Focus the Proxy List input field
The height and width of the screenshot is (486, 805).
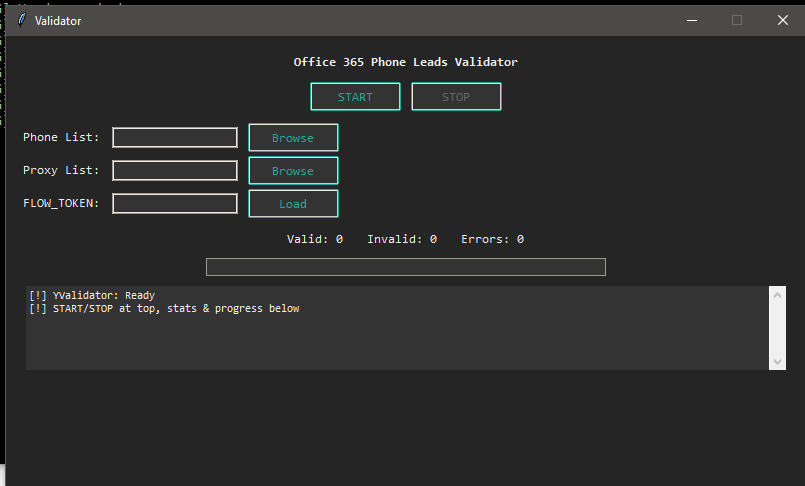click(x=175, y=170)
